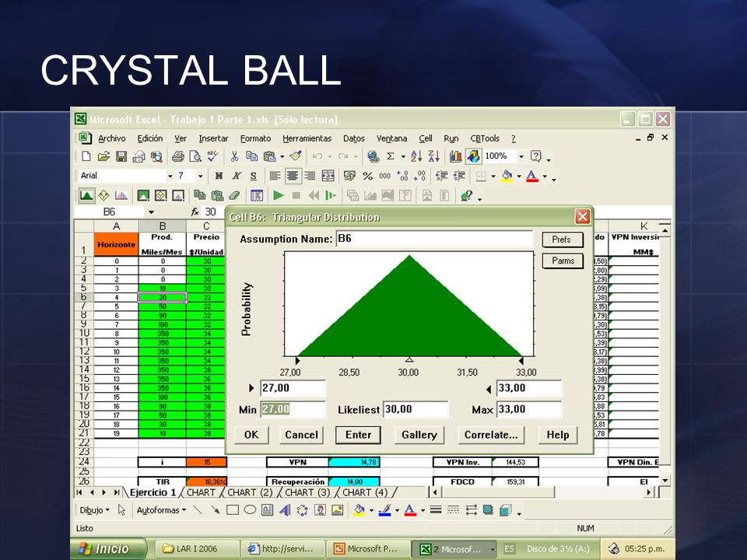
Task: Cut selection with the scissors icon
Action: [234, 156]
